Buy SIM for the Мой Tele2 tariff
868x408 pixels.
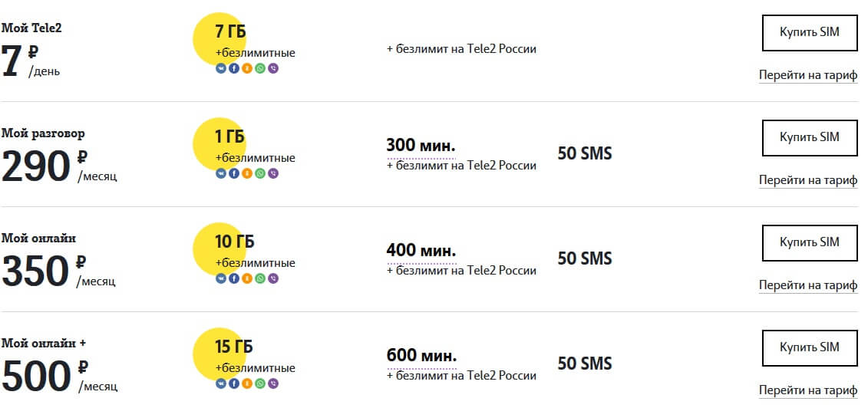(x=810, y=33)
